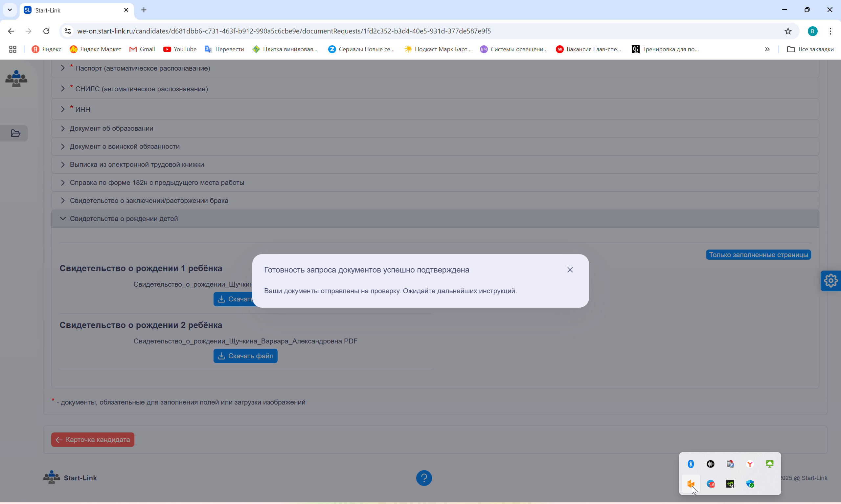Open Yandex Browser tray icon
The width and height of the screenshot is (841, 504).
click(x=750, y=464)
